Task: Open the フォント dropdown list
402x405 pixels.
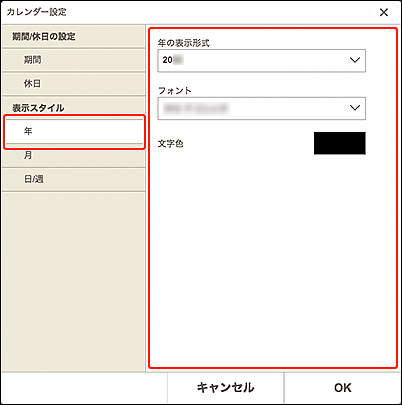Action: pyautogui.click(x=261, y=108)
